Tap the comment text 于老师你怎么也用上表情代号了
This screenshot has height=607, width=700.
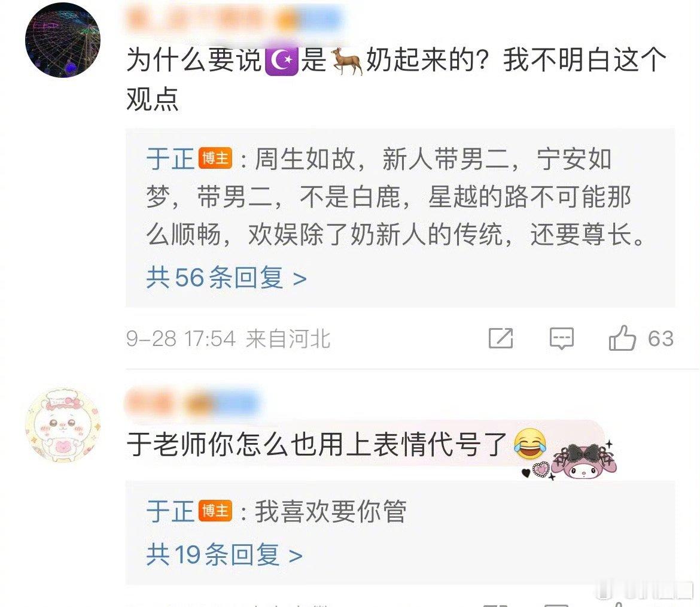click(x=317, y=444)
